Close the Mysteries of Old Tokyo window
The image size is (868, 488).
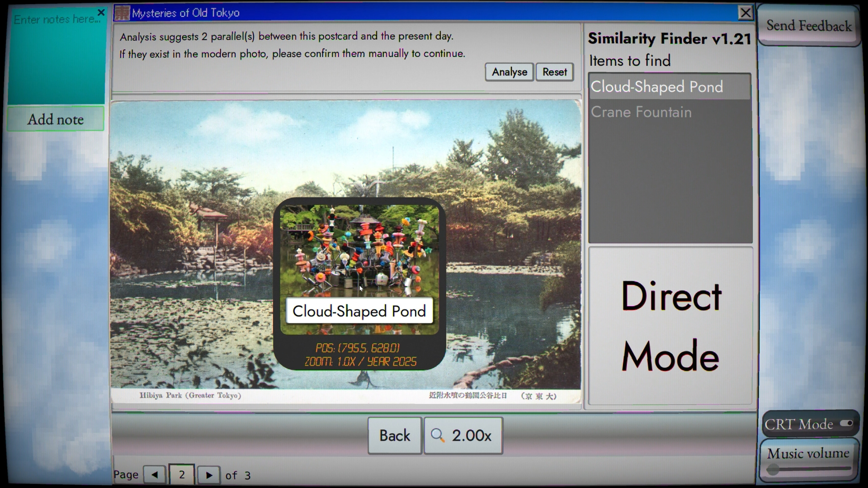(745, 13)
